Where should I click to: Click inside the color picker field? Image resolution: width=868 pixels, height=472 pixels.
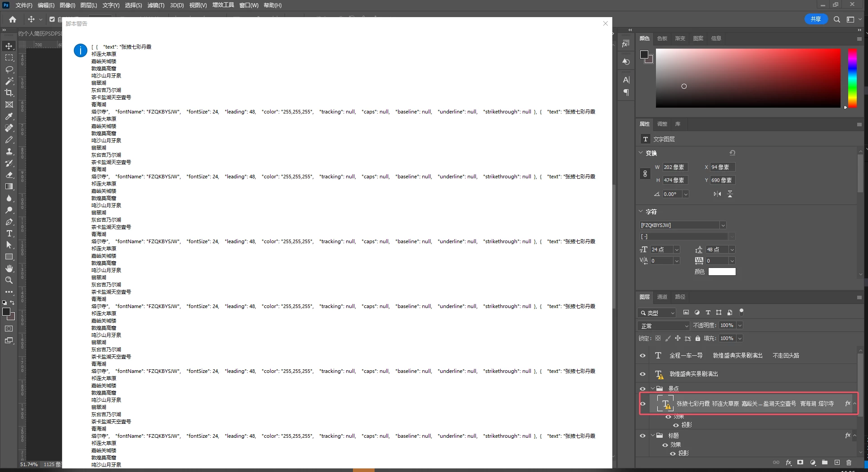[x=748, y=78]
